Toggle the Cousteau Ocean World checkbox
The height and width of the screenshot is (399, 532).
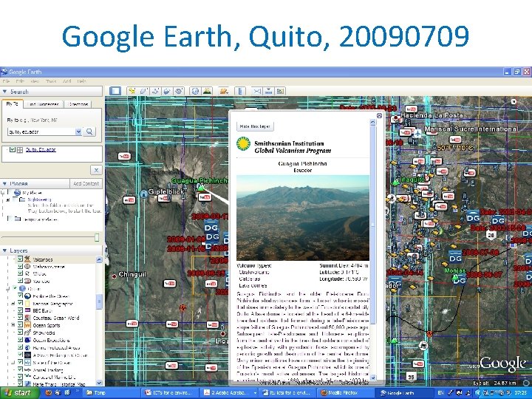click(20, 318)
